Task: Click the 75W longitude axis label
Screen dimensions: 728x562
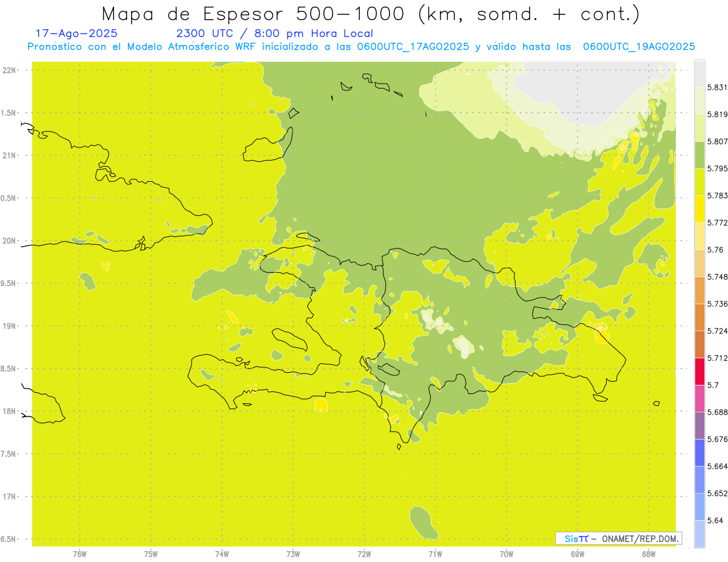Action: coord(151,554)
